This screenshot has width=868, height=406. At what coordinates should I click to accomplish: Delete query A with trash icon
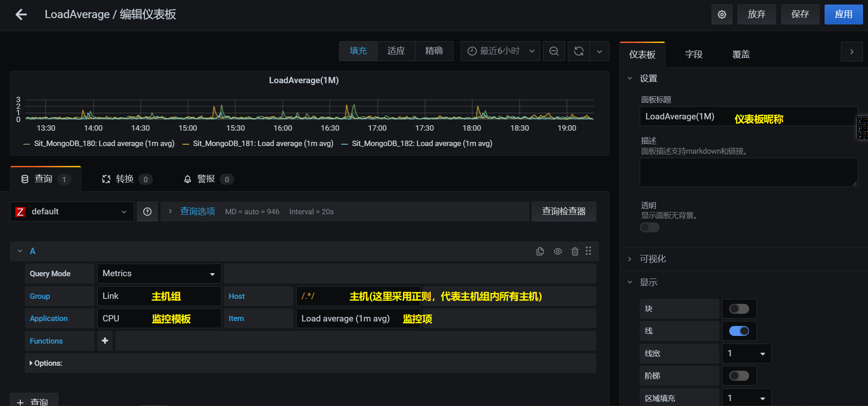pos(575,251)
